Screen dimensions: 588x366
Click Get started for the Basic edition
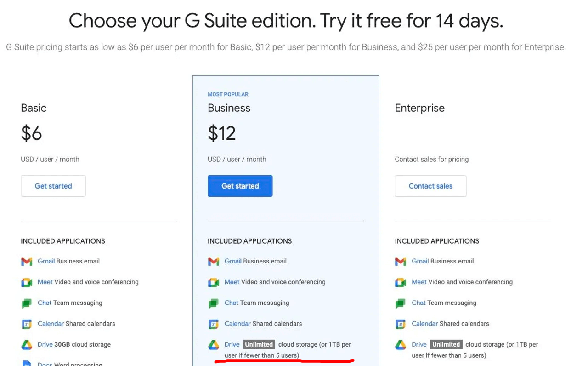coord(53,186)
